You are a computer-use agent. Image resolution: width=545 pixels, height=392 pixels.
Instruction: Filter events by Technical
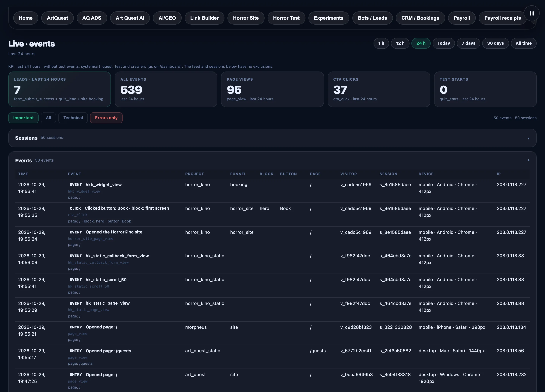tap(73, 118)
